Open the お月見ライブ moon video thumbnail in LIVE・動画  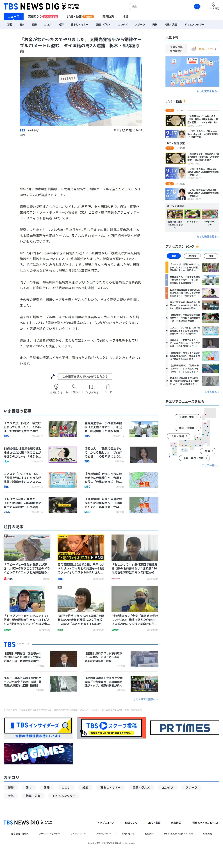(x=175, y=121)
